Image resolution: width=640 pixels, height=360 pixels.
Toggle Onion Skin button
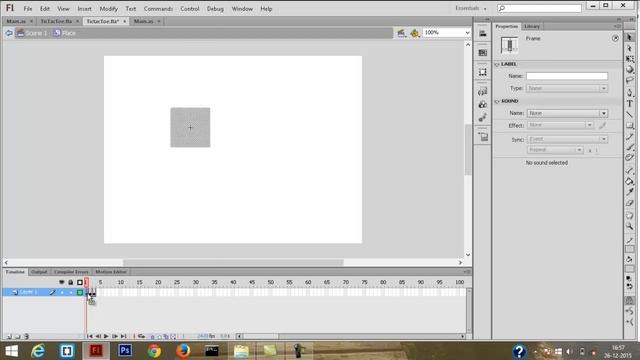tap(153, 336)
